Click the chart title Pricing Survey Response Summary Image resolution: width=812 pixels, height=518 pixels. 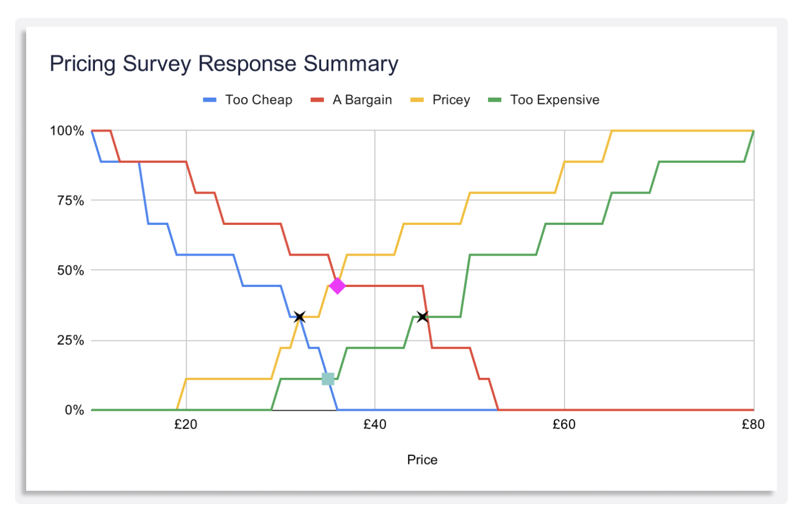click(x=224, y=64)
